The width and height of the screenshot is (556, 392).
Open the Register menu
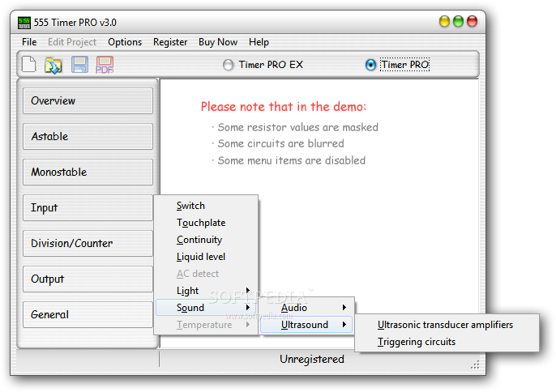[170, 42]
